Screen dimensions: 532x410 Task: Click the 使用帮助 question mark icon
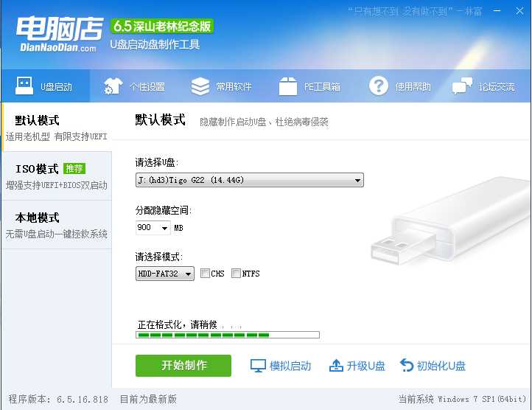[x=379, y=86]
